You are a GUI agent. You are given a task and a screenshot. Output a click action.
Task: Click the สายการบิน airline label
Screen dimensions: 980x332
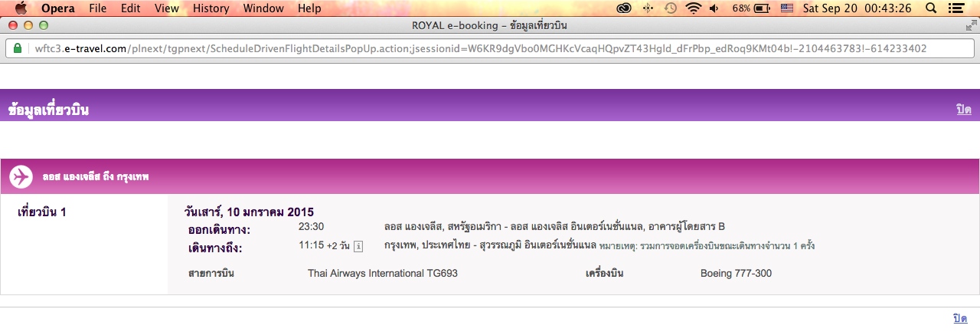[x=211, y=273]
